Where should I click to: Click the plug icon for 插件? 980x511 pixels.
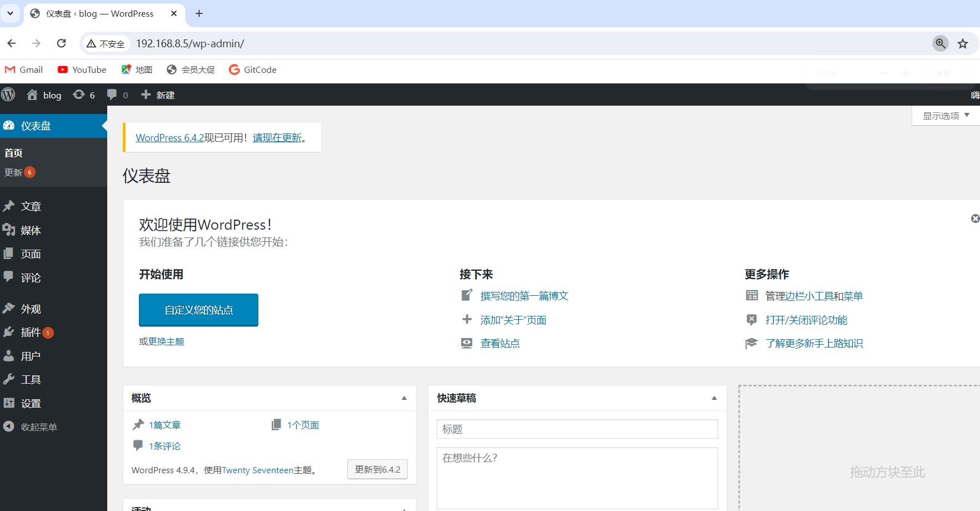coord(9,332)
